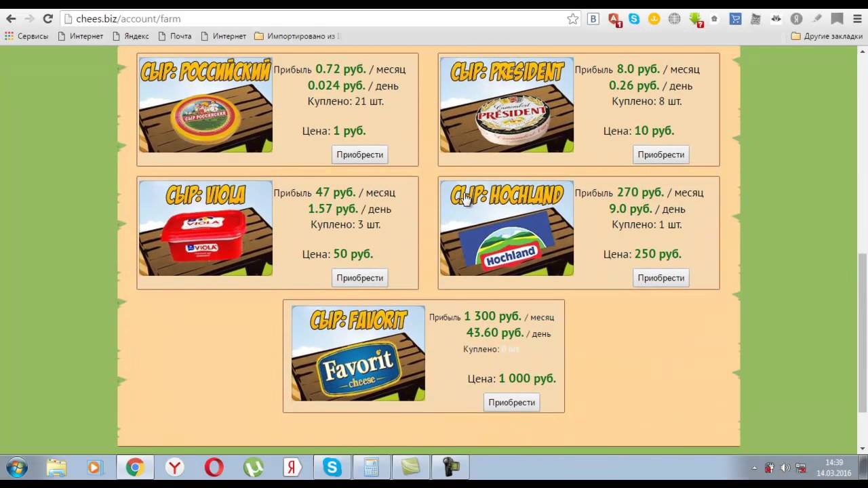Open the green download-arrow extension
This screenshot has height=488, width=868.
point(695,20)
